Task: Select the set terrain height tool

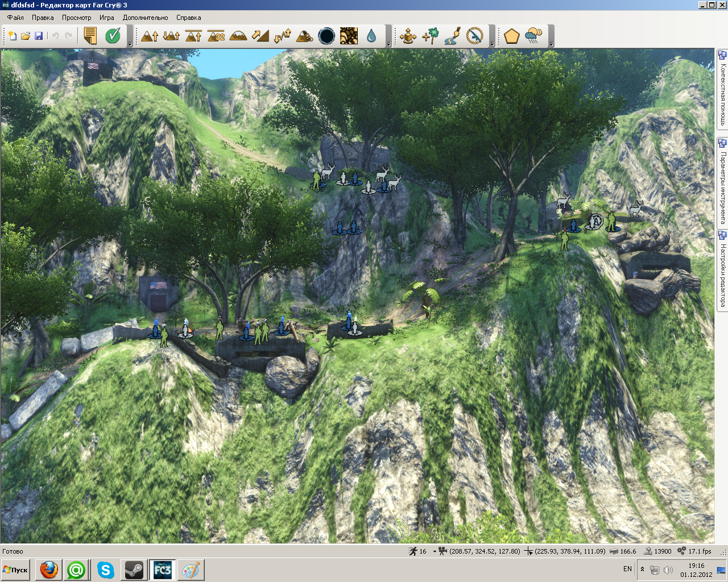Action: pos(193,36)
